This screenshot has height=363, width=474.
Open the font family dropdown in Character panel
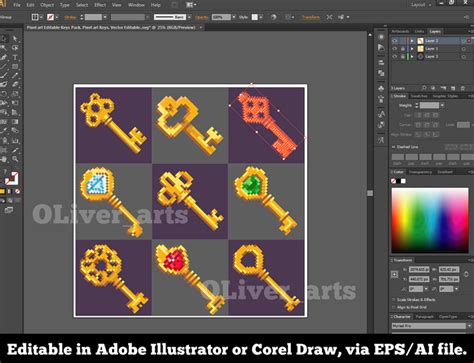coord(470,326)
